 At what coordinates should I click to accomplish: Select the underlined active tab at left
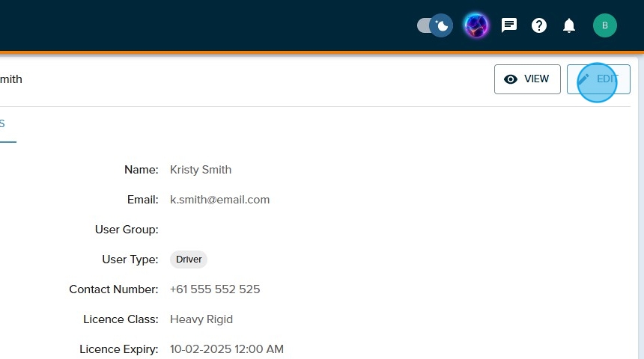tap(4, 124)
